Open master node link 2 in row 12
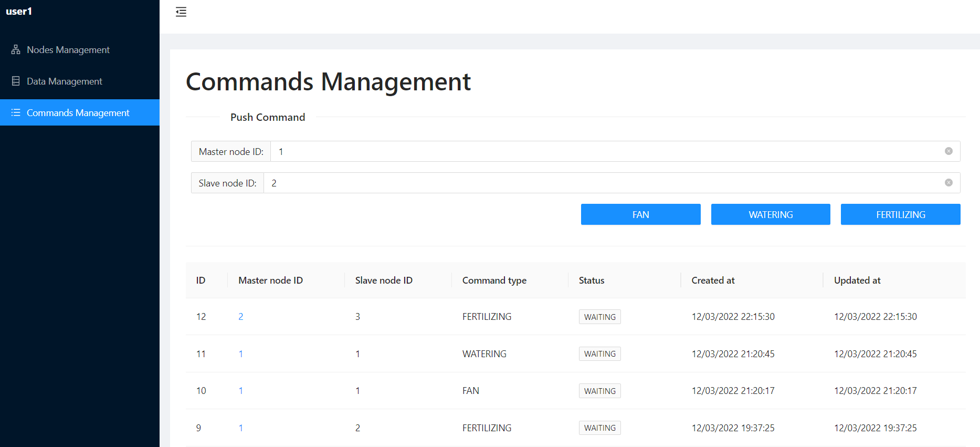 point(241,317)
